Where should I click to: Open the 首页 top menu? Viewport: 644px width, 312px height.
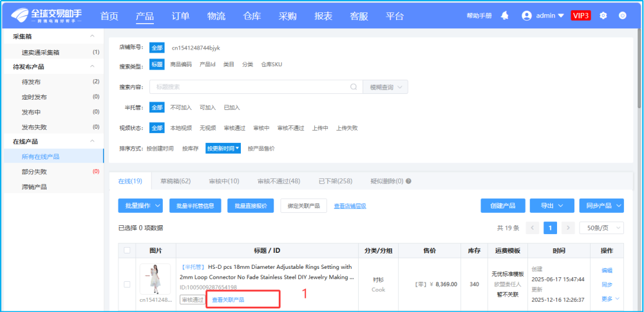click(x=109, y=16)
